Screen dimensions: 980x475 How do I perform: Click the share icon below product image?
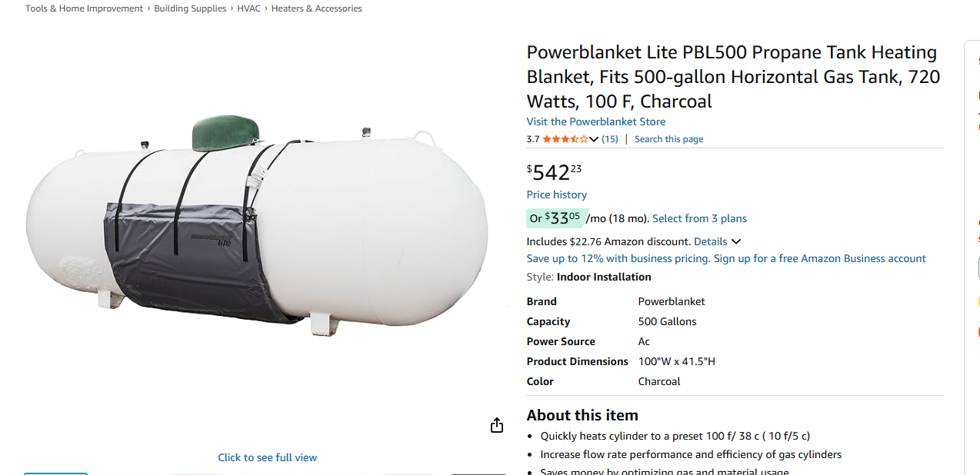(497, 425)
